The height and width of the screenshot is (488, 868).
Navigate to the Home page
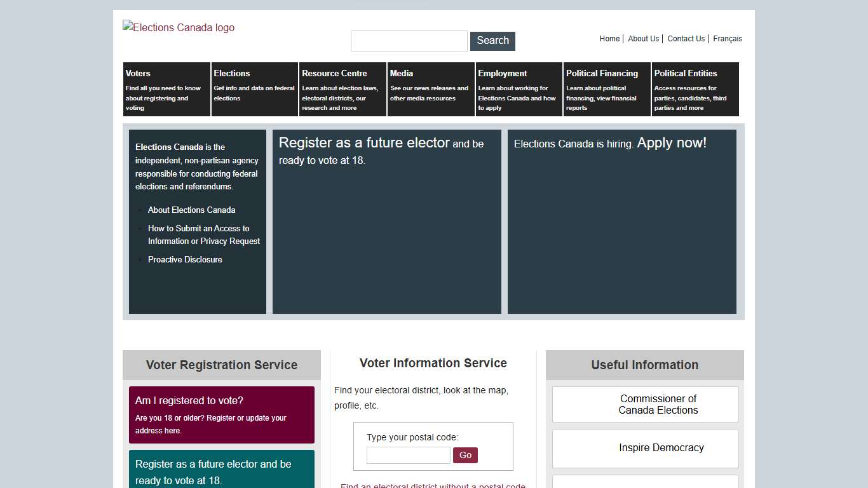[609, 39]
